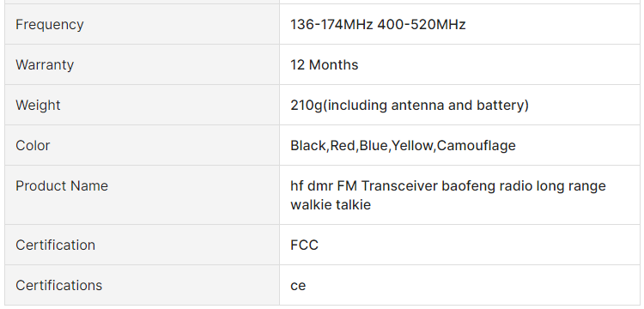Click 400-520MHz in the frequency value
The image size is (644, 309).
[x=422, y=25]
